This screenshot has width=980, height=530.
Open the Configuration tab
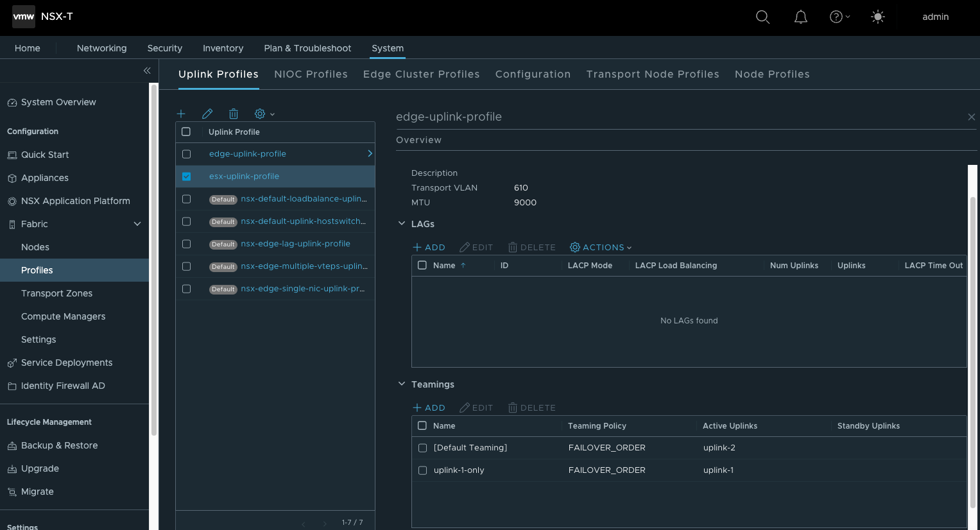coord(533,74)
